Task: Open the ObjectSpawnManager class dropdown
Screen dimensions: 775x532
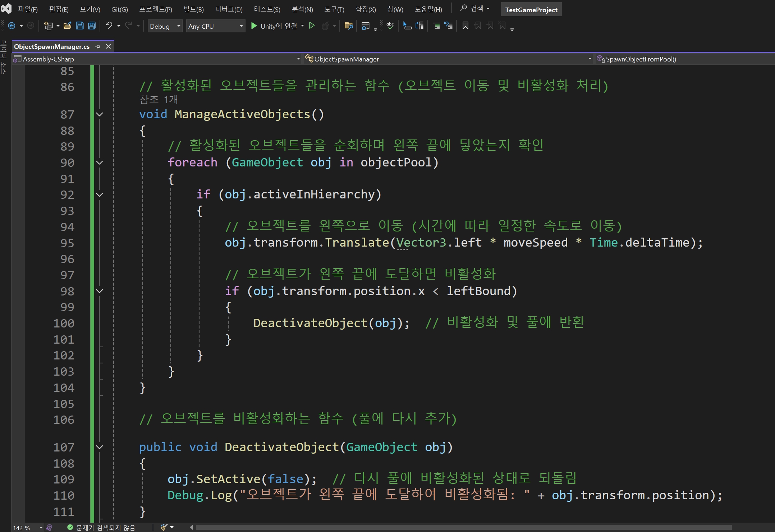Action: coord(448,59)
